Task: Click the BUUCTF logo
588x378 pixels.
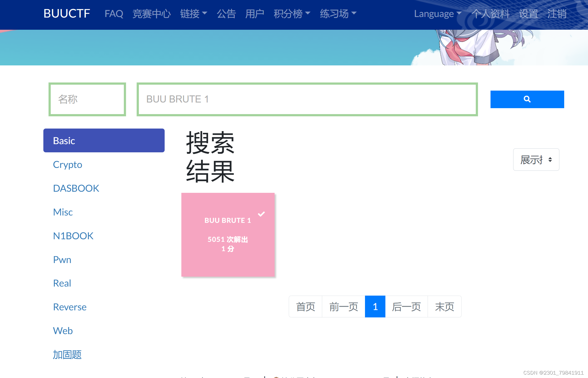Action: [67, 13]
